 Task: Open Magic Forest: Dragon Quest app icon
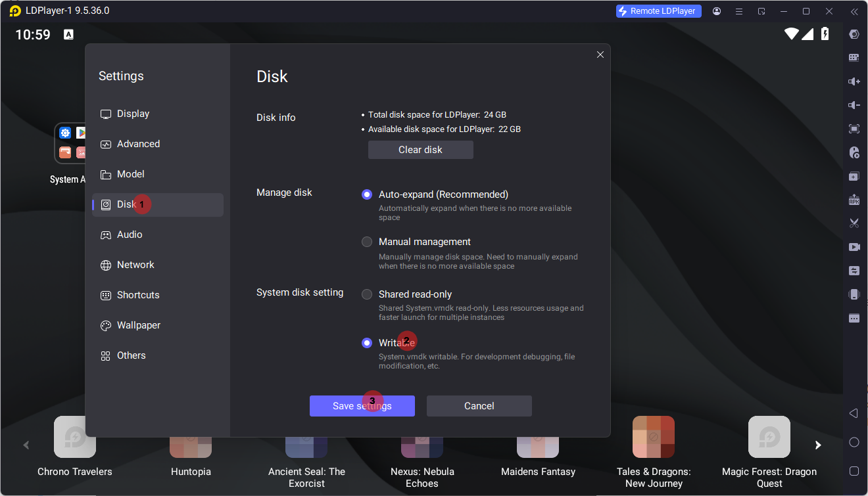(x=769, y=437)
